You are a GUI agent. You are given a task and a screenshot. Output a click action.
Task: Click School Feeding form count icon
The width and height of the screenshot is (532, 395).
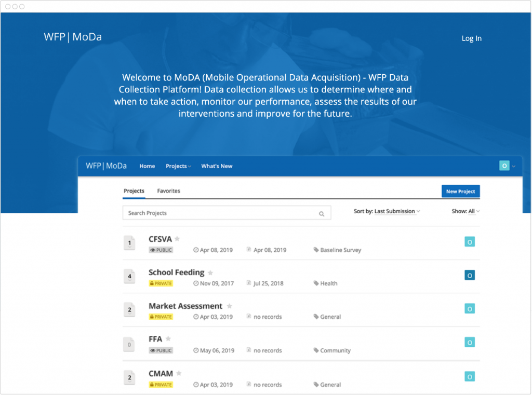click(x=129, y=276)
